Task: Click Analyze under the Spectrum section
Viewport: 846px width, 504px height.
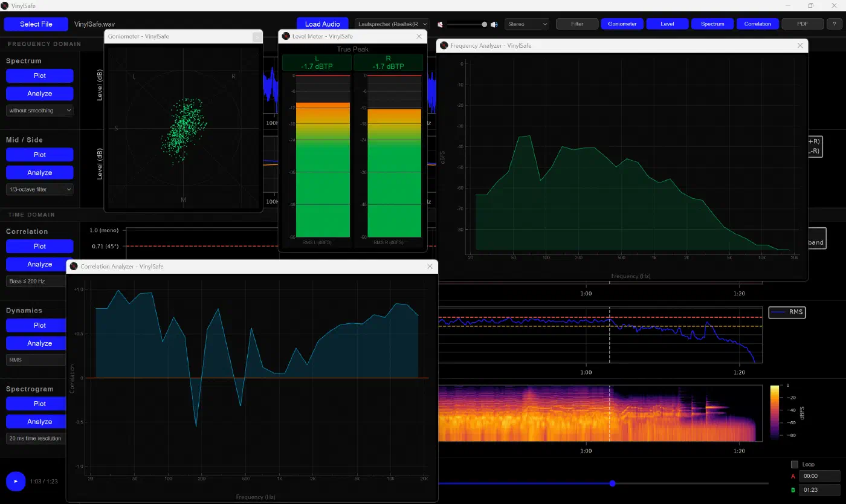Action: click(x=40, y=94)
